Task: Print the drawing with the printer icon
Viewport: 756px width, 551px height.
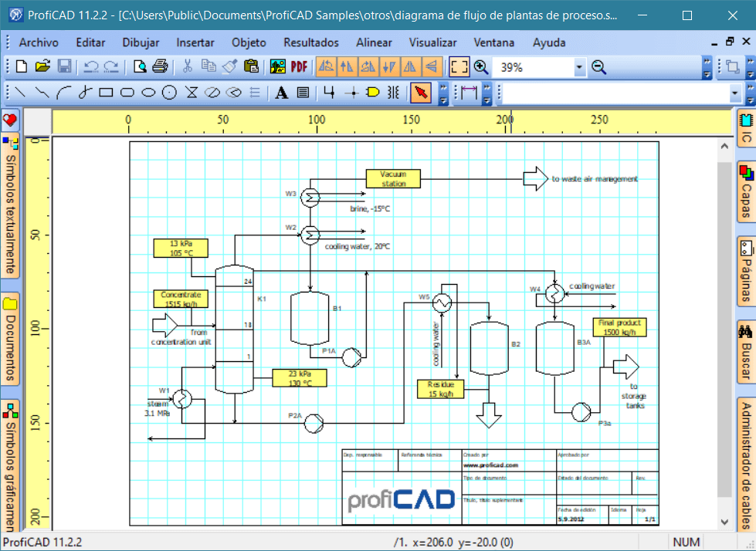Action: [160, 66]
